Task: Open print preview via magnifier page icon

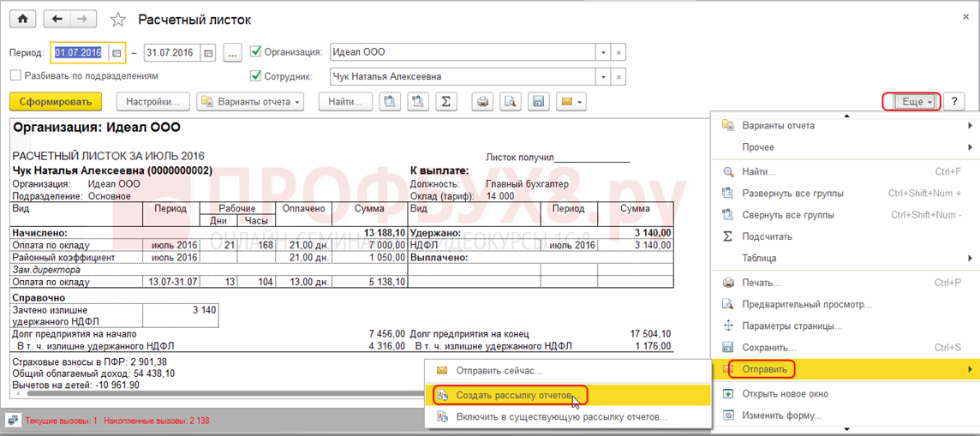Action: 511,102
